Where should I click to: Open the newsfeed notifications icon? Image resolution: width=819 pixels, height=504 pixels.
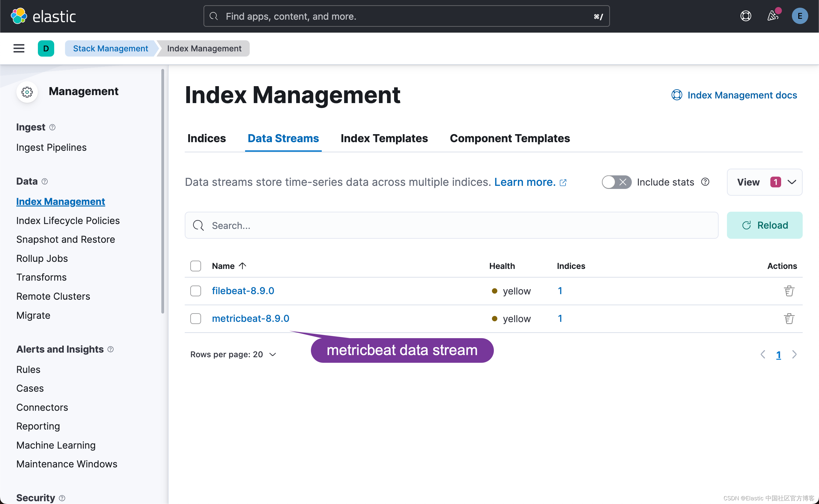pos(772,16)
